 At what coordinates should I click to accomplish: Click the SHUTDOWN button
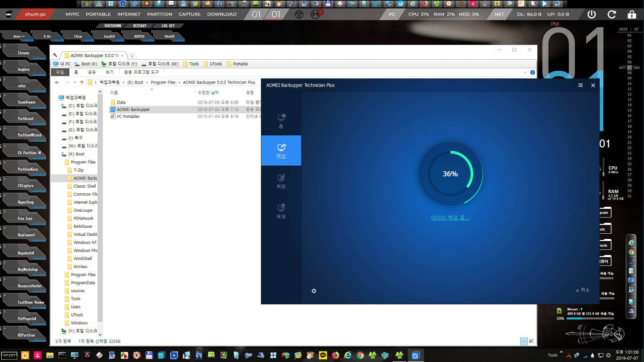(x=112, y=26)
